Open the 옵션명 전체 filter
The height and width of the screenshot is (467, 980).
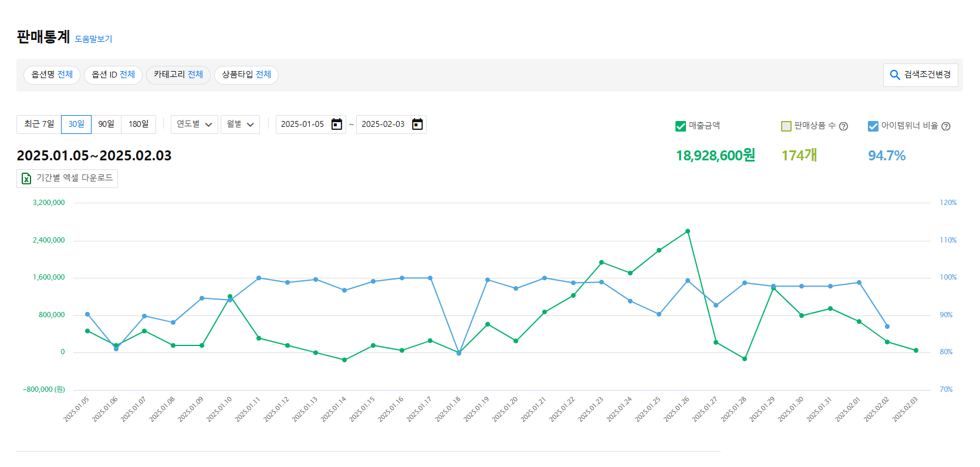tap(52, 75)
